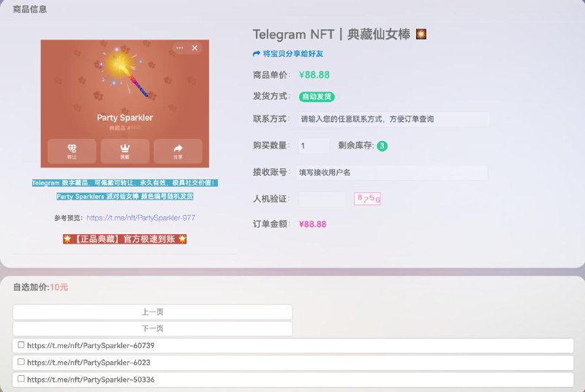The image size is (585, 392).
Task: Check the PartySparkler-60739 checkbox
Action: [21, 345]
